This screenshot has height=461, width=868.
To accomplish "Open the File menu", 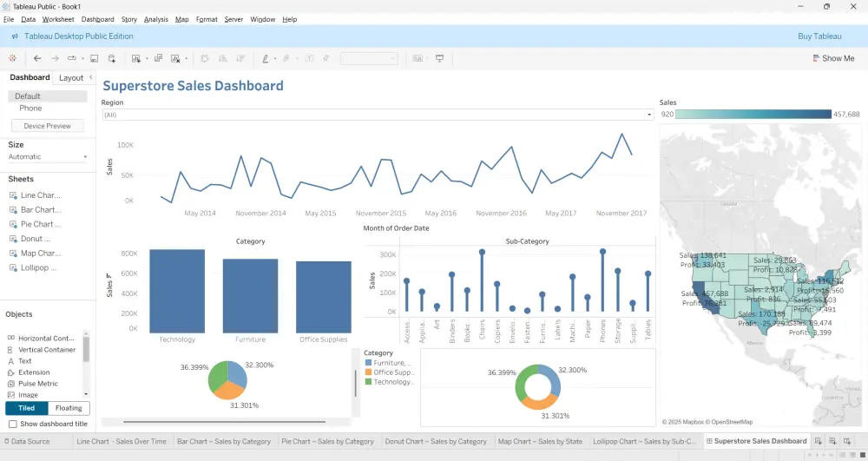I will (x=9, y=19).
